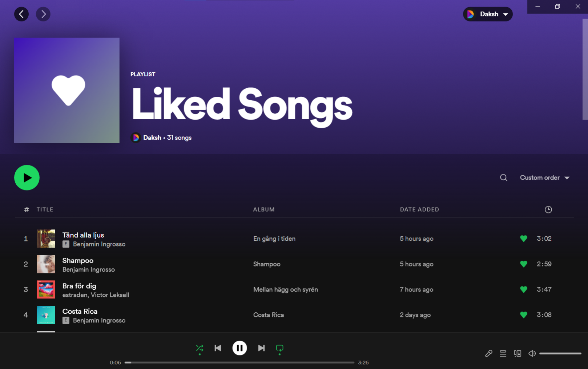The image size is (588, 369).
Task: Open the Shampoo album link
Action: 267,264
